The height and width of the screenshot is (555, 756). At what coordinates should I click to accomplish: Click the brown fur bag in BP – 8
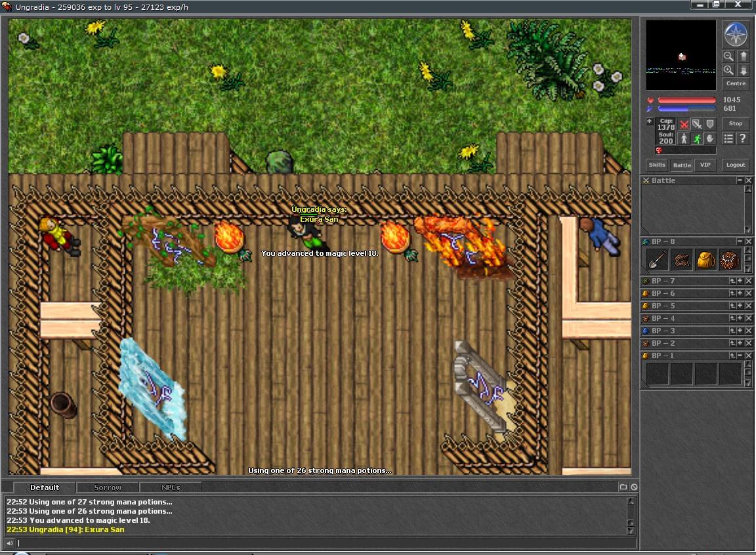pyautogui.click(x=730, y=260)
